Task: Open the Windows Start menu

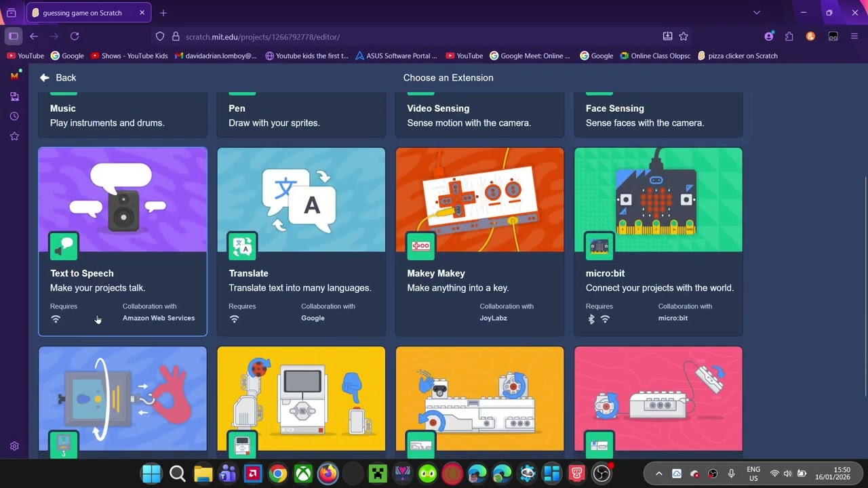Action: pyautogui.click(x=152, y=473)
